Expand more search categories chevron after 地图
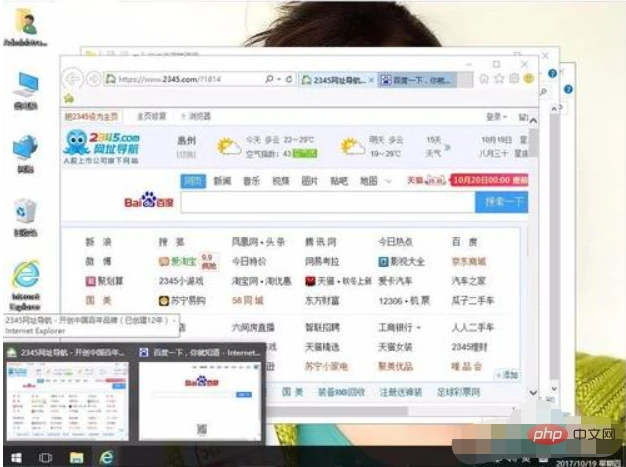 (388, 181)
